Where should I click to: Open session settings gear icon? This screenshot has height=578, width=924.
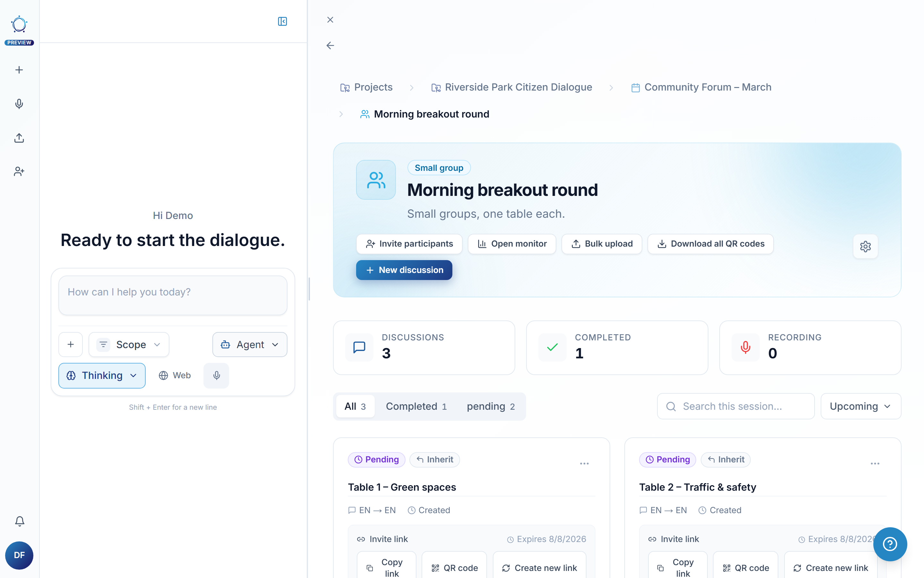tap(865, 246)
